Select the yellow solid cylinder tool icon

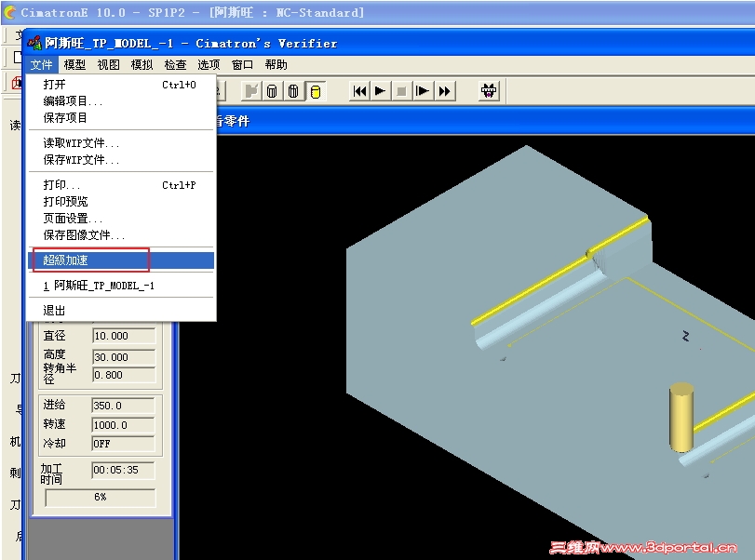point(316,91)
